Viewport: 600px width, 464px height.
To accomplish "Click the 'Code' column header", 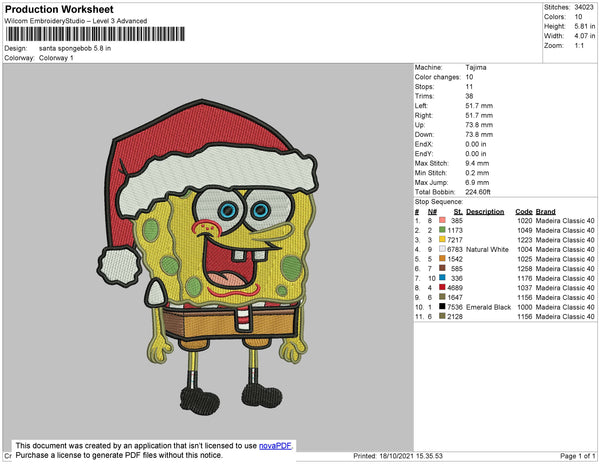I will pyautogui.click(x=524, y=212).
